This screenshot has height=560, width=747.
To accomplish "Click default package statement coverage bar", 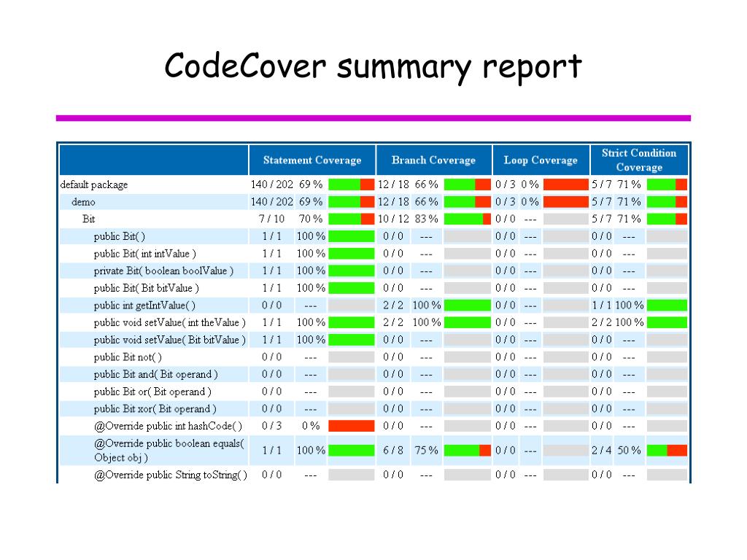I will (352, 184).
